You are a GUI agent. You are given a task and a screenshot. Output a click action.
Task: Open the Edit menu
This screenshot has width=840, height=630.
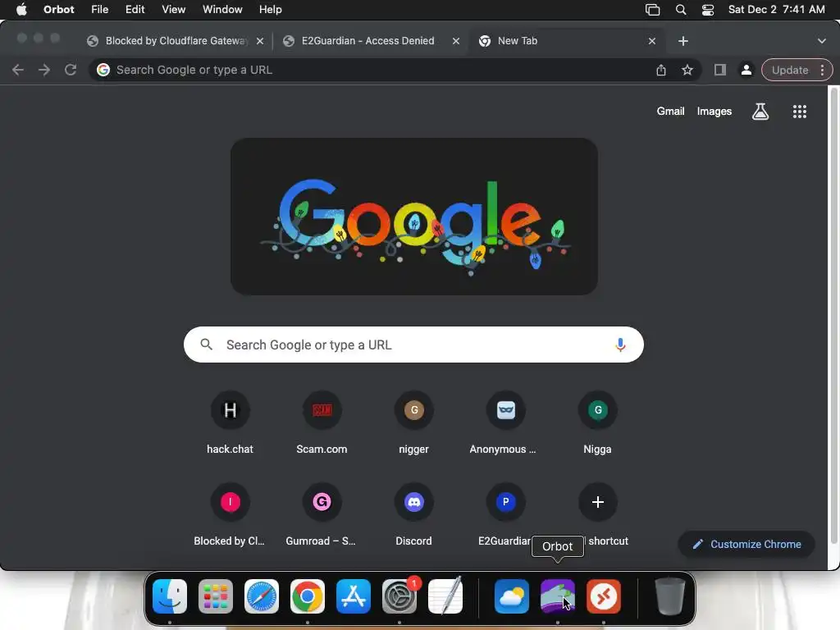coord(135,10)
